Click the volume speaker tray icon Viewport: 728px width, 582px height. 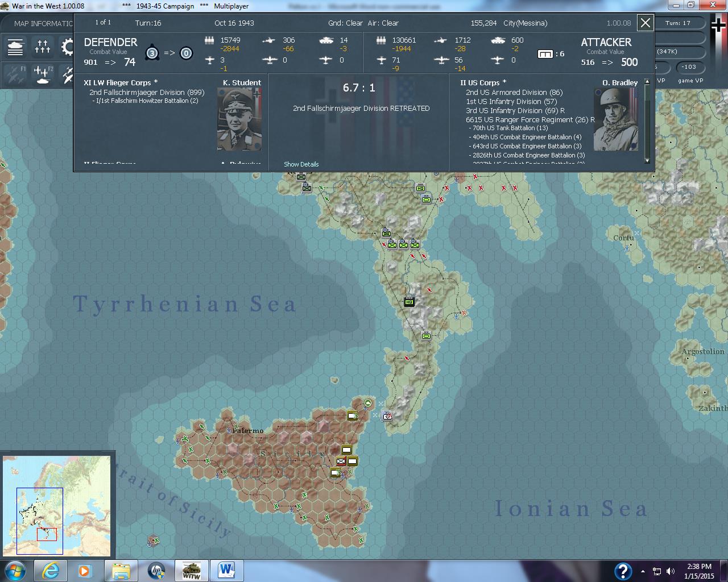[x=671, y=571]
